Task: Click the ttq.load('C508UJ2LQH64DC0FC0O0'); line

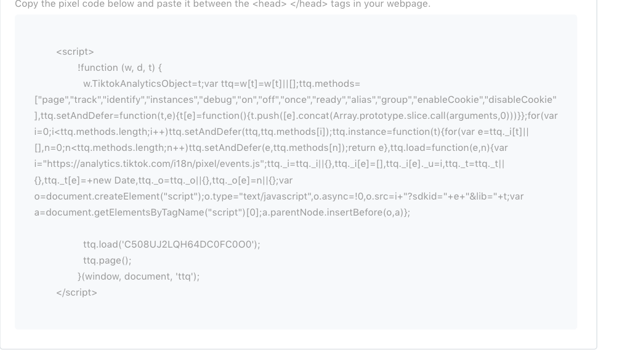Action: pyautogui.click(x=172, y=245)
